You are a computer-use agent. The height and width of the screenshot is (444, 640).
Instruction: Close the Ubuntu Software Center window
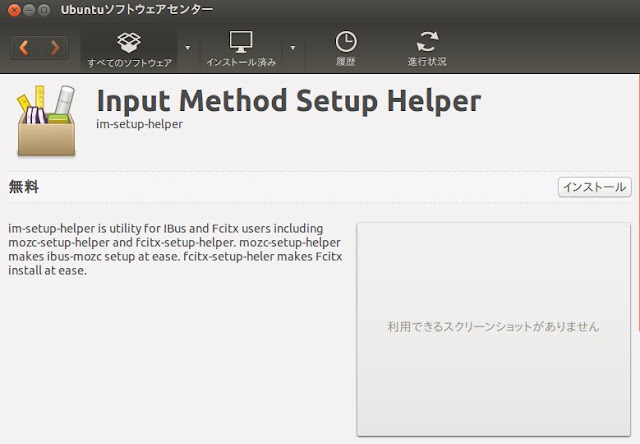[14, 10]
